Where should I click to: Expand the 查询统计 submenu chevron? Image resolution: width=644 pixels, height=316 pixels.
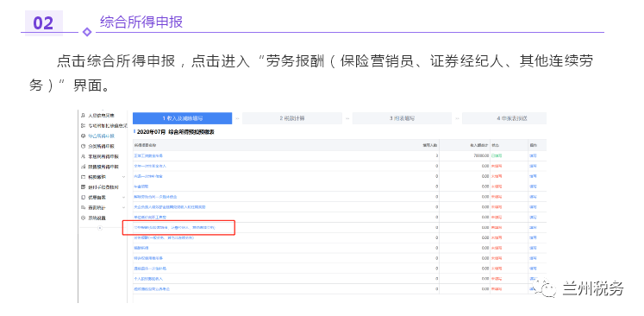coord(123,208)
